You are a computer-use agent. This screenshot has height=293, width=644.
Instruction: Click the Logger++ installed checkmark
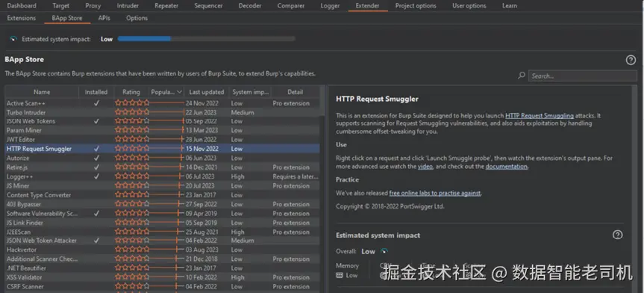click(x=96, y=176)
